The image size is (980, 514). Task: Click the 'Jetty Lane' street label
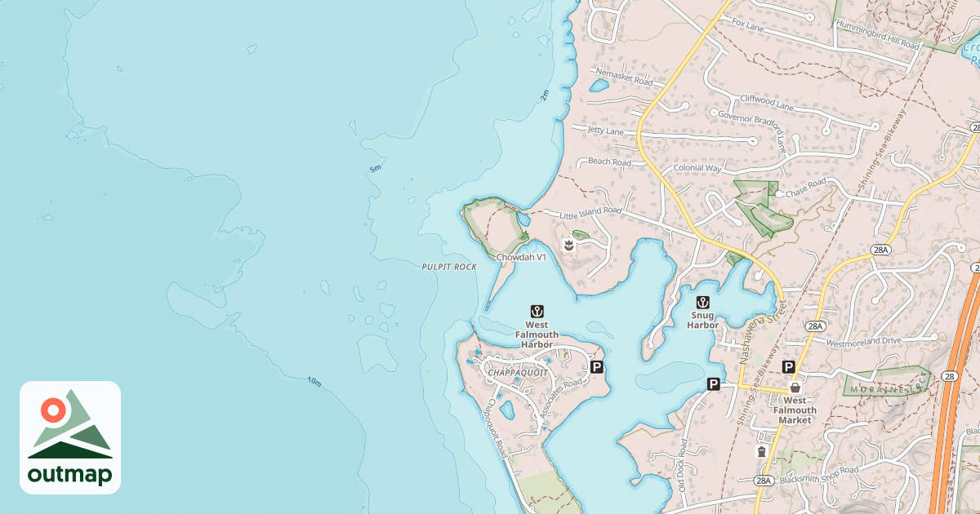pos(605,131)
